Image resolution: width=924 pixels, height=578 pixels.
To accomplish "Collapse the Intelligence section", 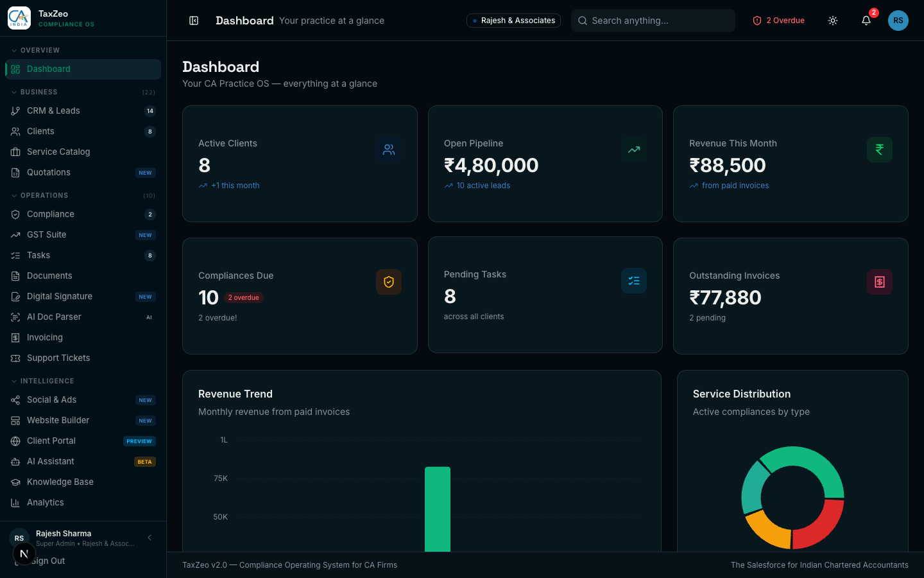I will (42, 381).
